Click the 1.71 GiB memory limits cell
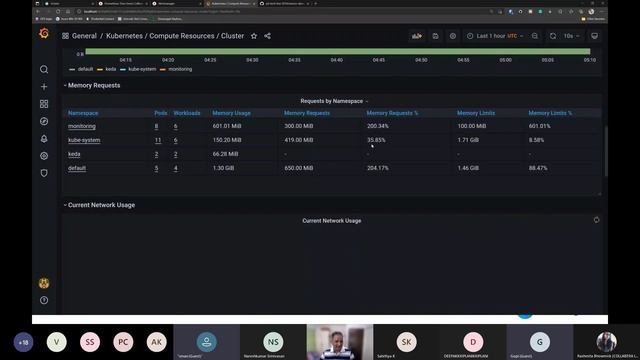This screenshot has height=360, width=640. 468,140
